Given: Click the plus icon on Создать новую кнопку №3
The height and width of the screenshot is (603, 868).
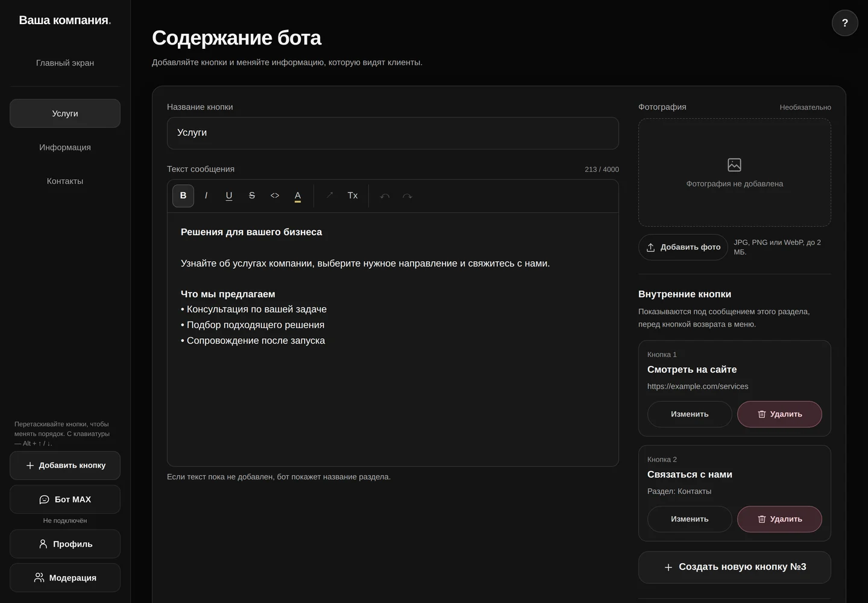Looking at the screenshot, I should click(x=668, y=567).
